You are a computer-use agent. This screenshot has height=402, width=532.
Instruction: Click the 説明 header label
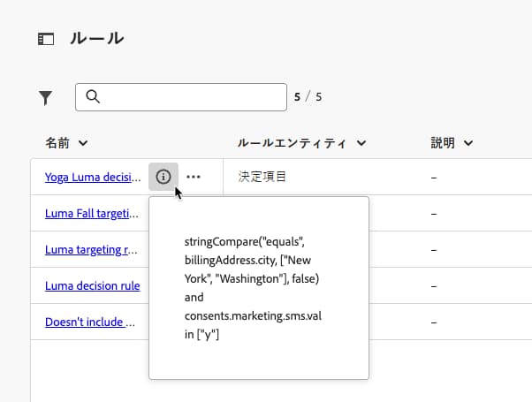(443, 143)
